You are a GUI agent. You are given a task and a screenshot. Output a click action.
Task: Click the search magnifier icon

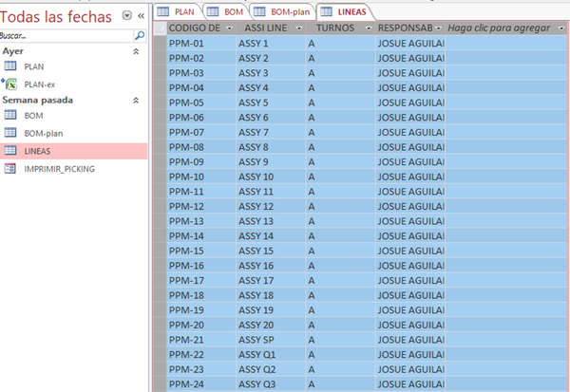tap(140, 35)
